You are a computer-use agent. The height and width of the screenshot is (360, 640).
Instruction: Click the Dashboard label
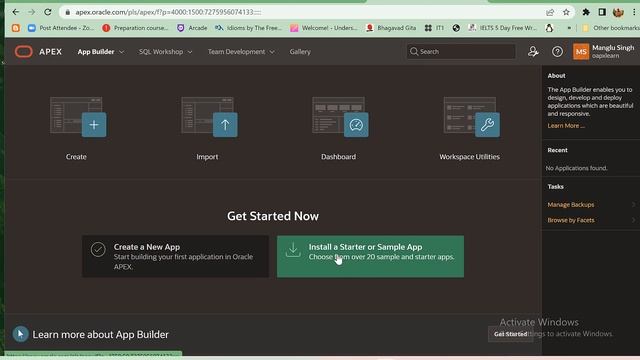pos(338,157)
